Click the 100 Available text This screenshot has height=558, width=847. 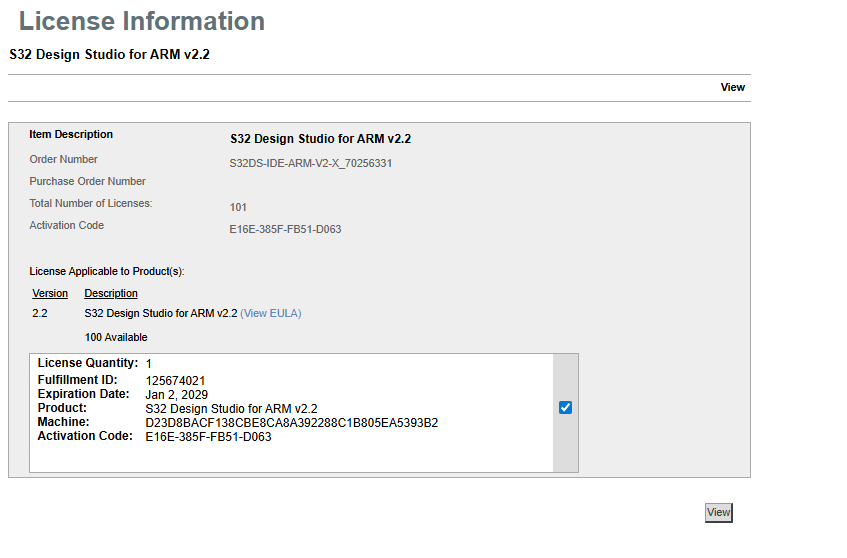coord(116,337)
